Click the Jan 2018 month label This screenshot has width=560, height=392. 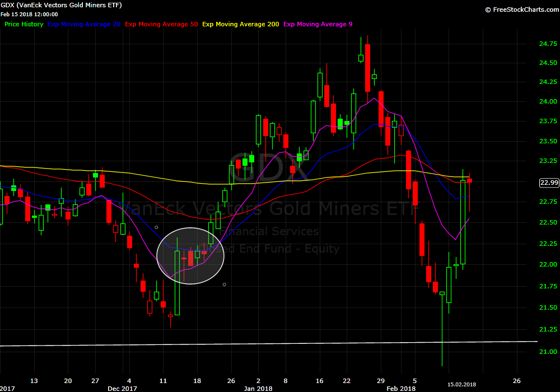(258, 389)
